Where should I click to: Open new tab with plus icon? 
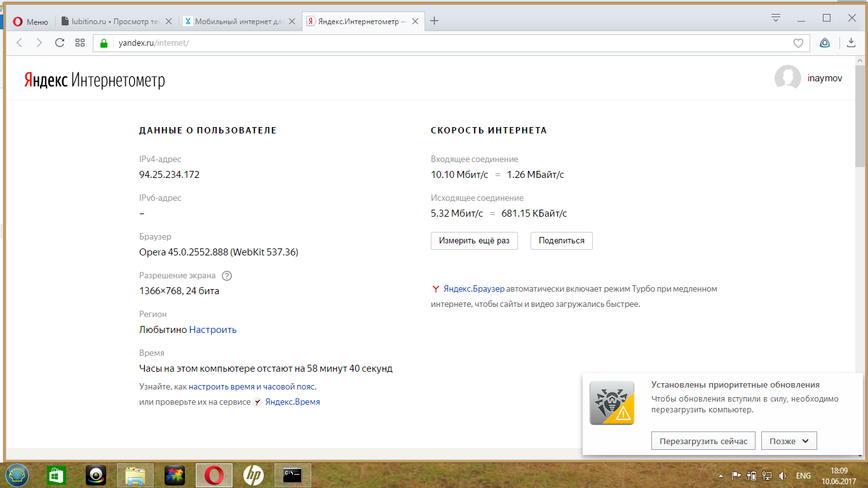(435, 21)
